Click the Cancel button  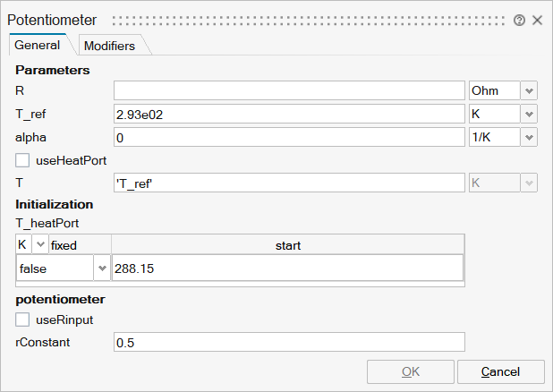[500, 371]
